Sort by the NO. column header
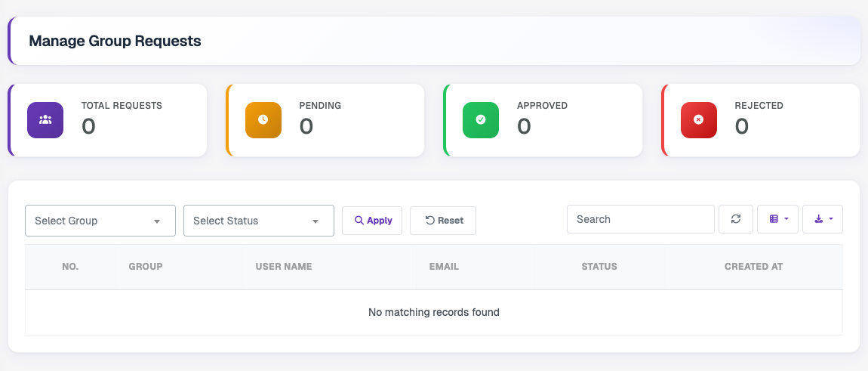Image resolution: width=868 pixels, height=371 pixels. point(70,267)
